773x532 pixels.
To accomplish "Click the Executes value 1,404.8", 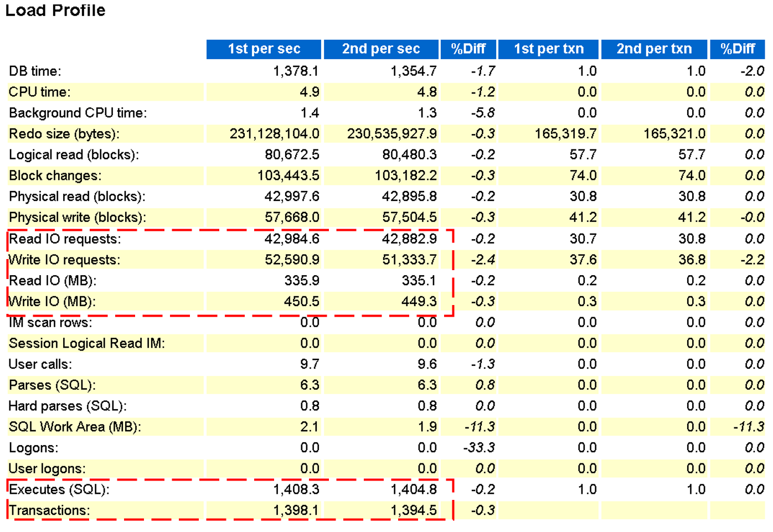I will tap(413, 490).
